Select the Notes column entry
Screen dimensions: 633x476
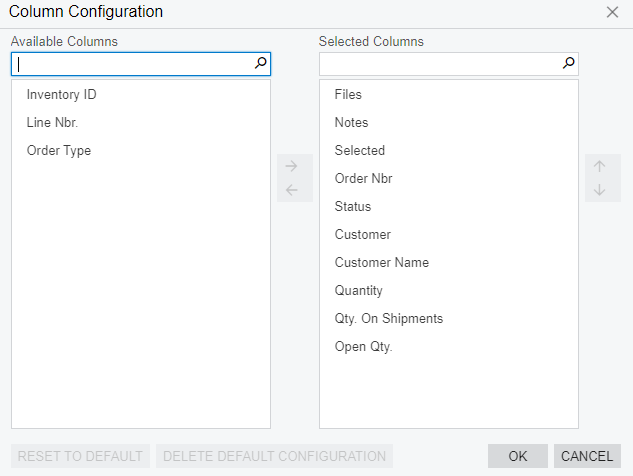[449, 122]
